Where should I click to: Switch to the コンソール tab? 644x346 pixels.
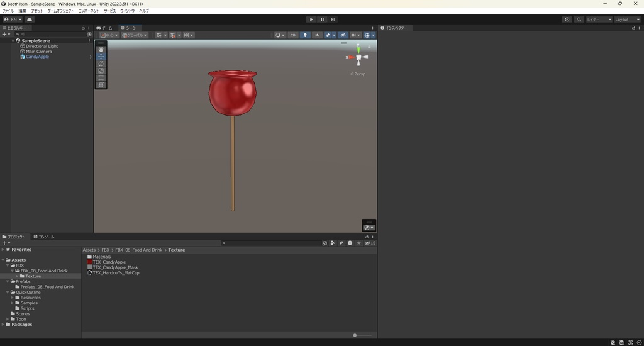point(44,237)
